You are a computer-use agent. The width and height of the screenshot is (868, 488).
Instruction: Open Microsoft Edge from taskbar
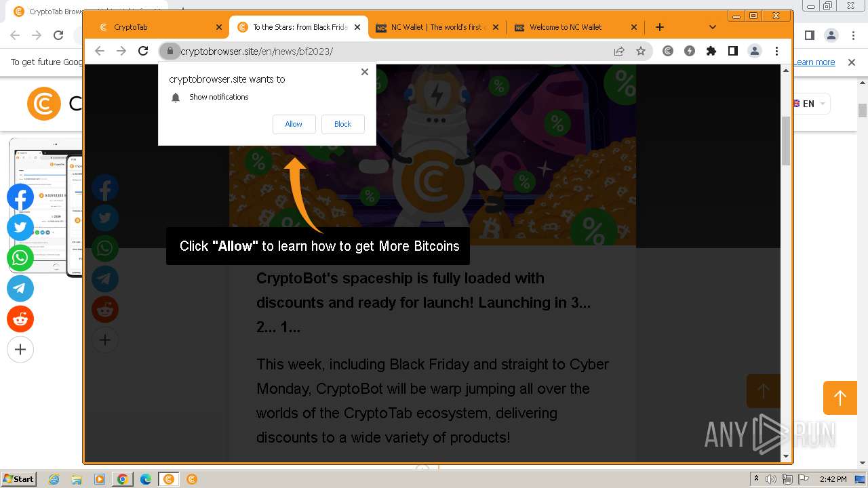[x=145, y=479]
